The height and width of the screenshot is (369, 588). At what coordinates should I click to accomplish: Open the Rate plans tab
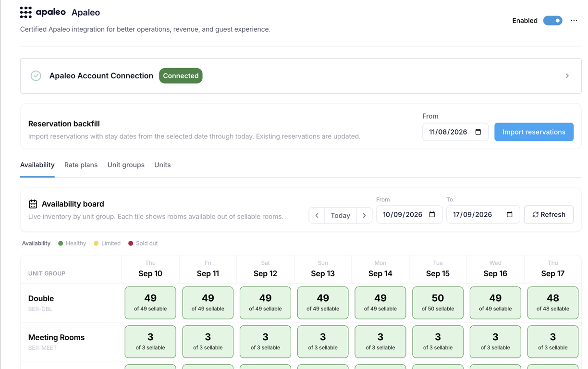click(81, 165)
